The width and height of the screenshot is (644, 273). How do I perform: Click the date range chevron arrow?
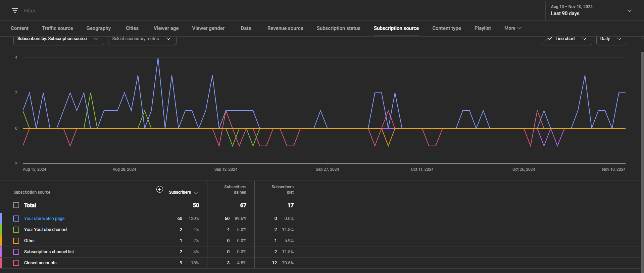629,11
